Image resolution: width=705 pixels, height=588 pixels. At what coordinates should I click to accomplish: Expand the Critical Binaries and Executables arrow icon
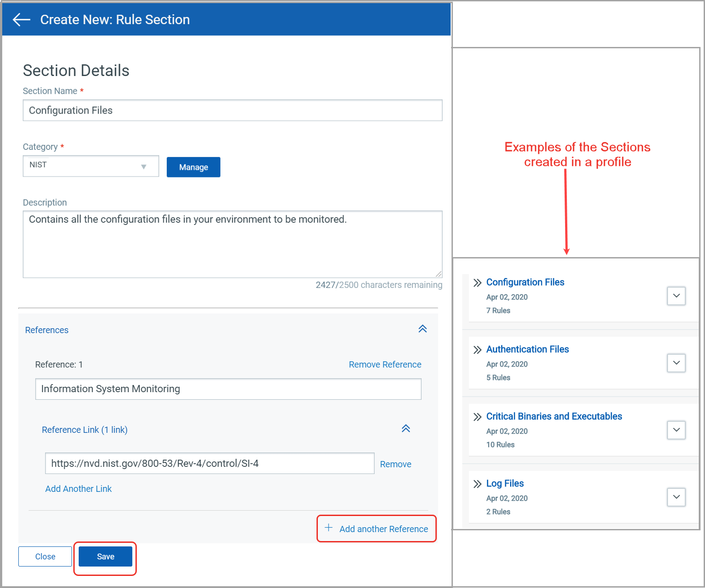477,417
